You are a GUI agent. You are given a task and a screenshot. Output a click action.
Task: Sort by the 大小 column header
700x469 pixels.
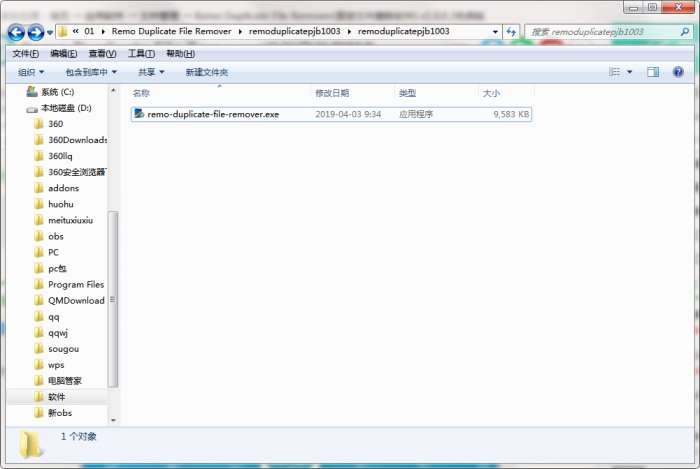491,93
